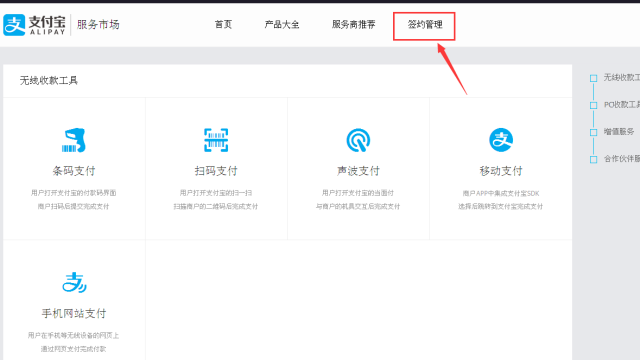Click description text 商户扫码后提交完成支付
640x360 pixels.
click(x=73, y=206)
